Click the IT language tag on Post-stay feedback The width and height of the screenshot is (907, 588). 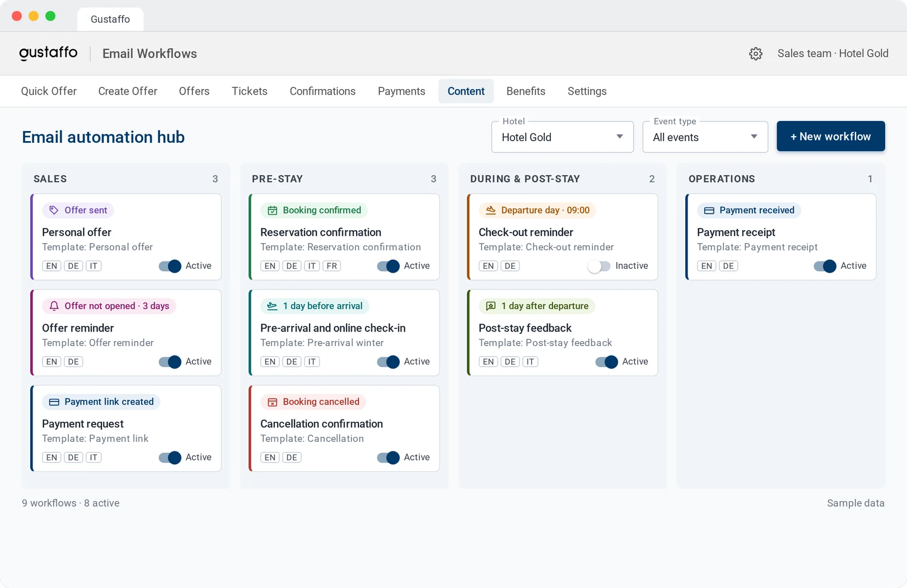(x=530, y=362)
